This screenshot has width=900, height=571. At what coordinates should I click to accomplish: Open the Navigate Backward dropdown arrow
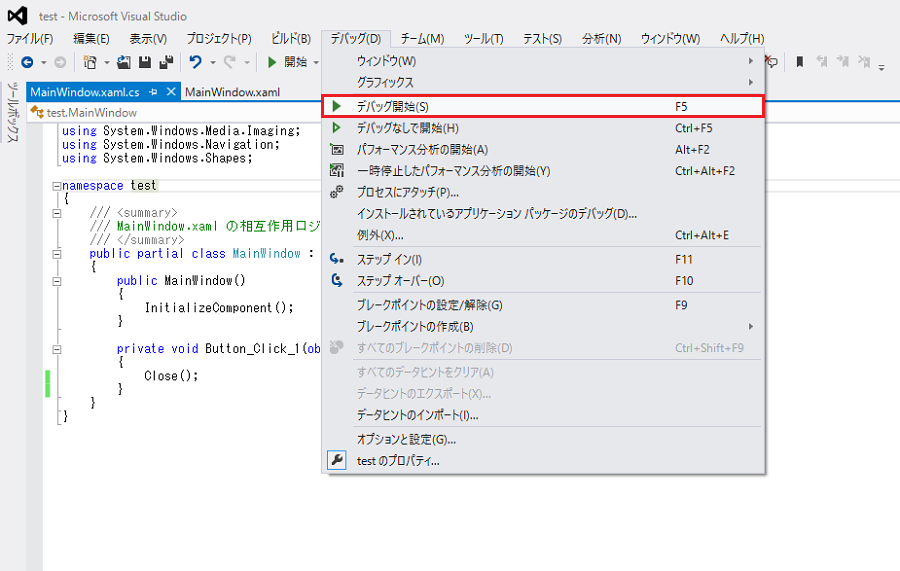click(x=43, y=62)
